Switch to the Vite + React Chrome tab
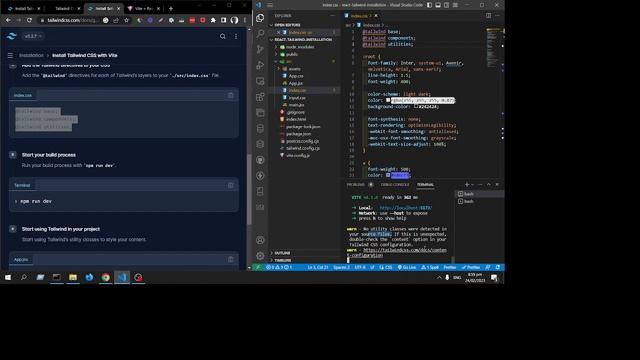640x360 pixels. pos(143,8)
